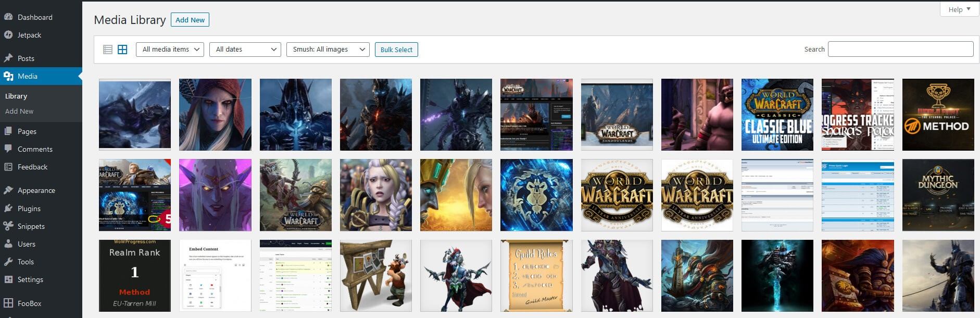Click the Settings sliders icon
This screenshot has height=318, width=980.
(8, 279)
